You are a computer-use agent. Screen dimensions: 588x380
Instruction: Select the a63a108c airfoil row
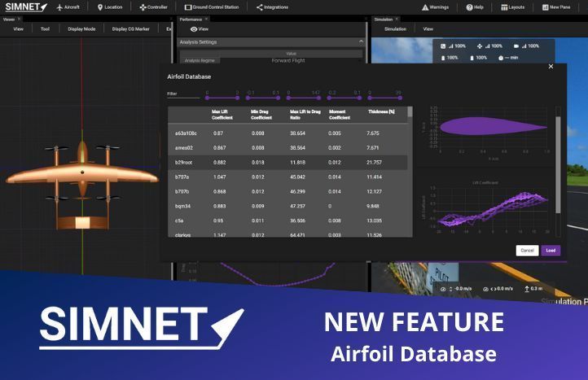(x=287, y=133)
